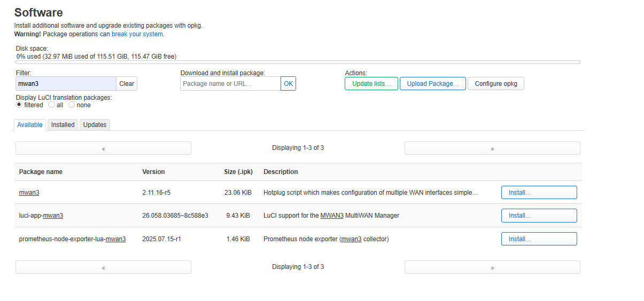Switch to the Installed tab
Screen dimensions: 644x301
[x=63, y=125]
